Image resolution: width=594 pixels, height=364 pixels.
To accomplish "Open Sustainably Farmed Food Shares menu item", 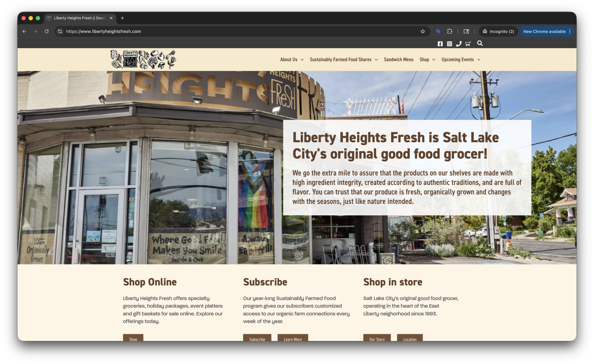I will (340, 60).
